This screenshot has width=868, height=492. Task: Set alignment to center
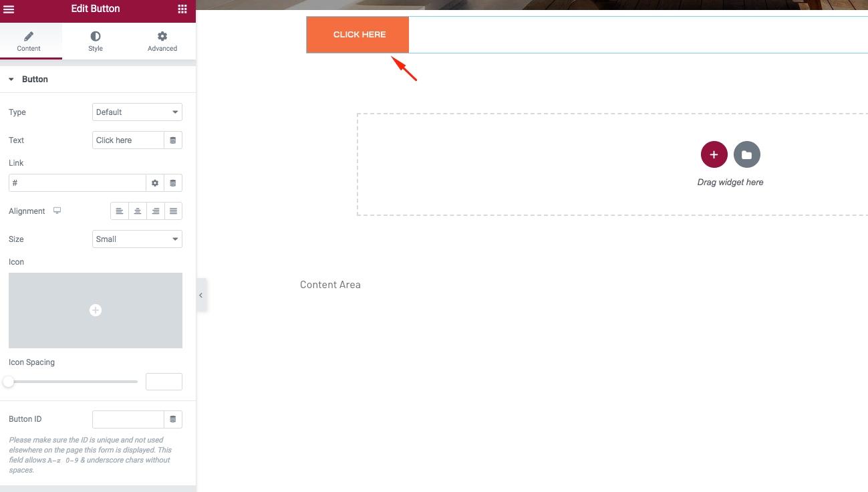(x=138, y=211)
